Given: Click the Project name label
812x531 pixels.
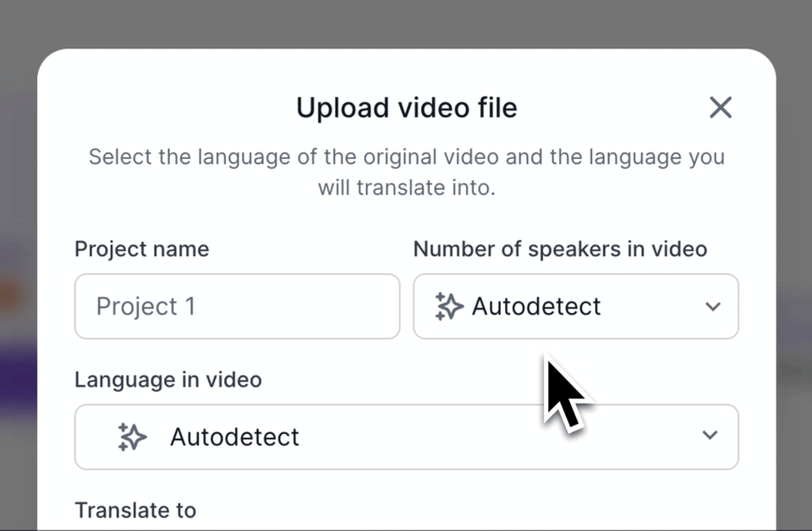Looking at the screenshot, I should point(141,249).
